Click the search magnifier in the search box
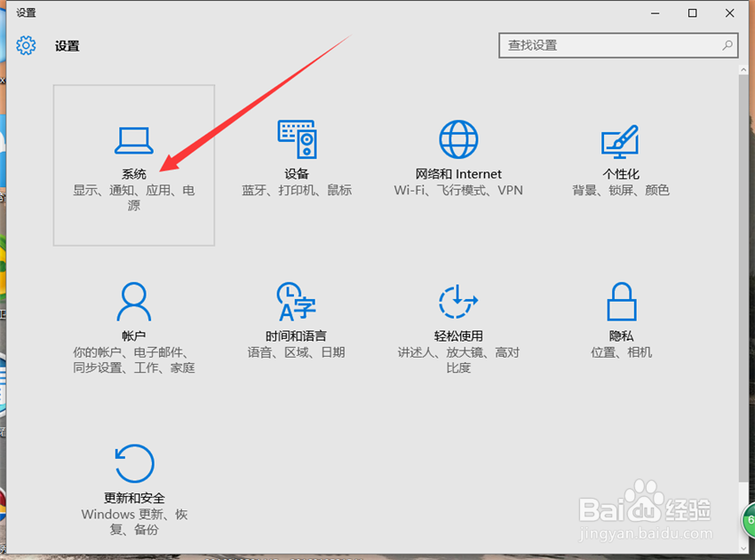The height and width of the screenshot is (560, 755). [727, 45]
